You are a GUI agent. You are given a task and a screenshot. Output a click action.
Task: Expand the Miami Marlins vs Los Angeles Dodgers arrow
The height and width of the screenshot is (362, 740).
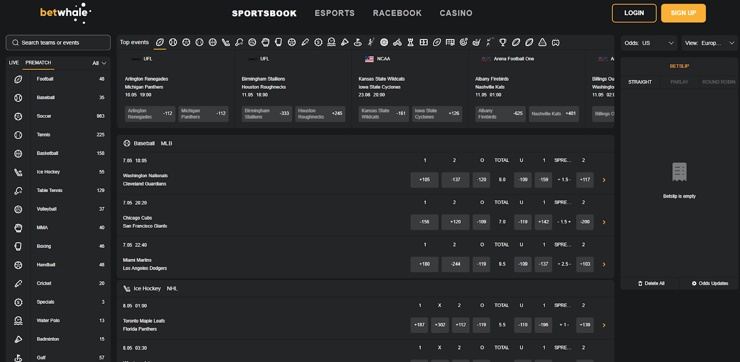[x=604, y=264]
